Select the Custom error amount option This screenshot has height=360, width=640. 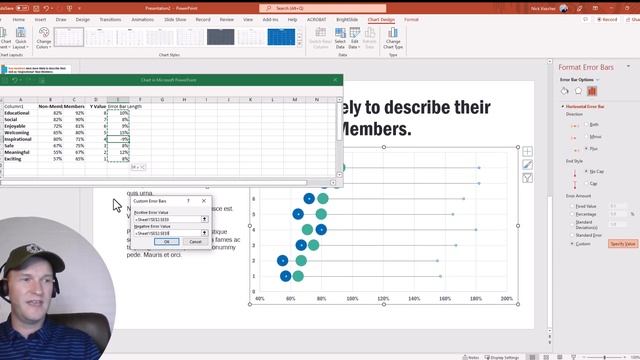click(x=572, y=244)
